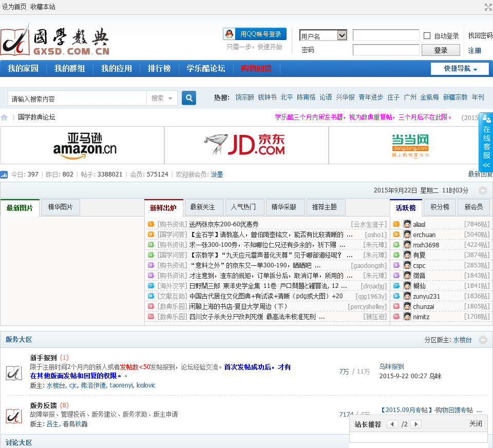Click avatar icon next to aliasl

pos(407,224)
